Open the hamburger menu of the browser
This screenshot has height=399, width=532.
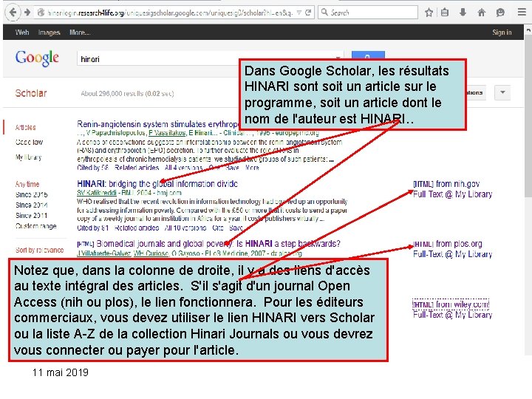point(522,13)
